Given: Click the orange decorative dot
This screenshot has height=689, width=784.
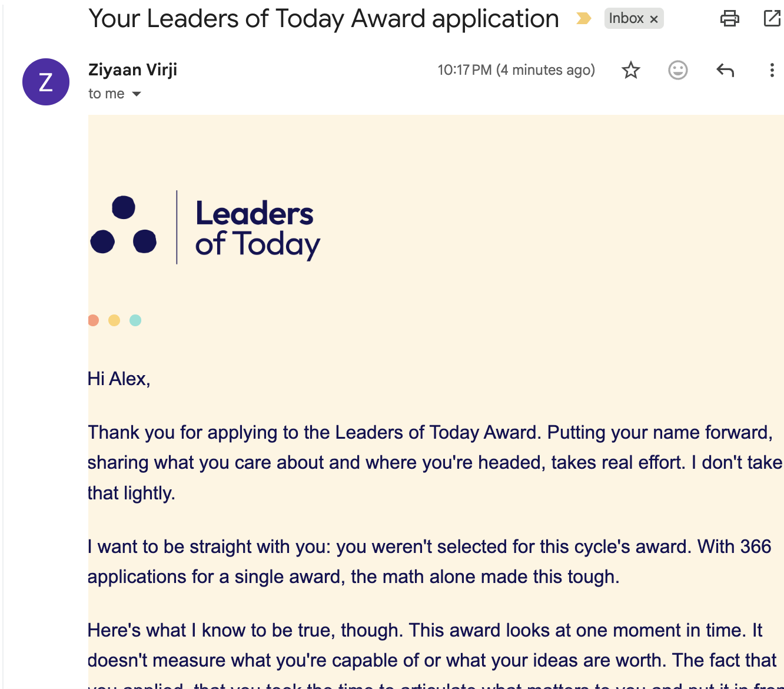Looking at the screenshot, I should pyautogui.click(x=93, y=320).
